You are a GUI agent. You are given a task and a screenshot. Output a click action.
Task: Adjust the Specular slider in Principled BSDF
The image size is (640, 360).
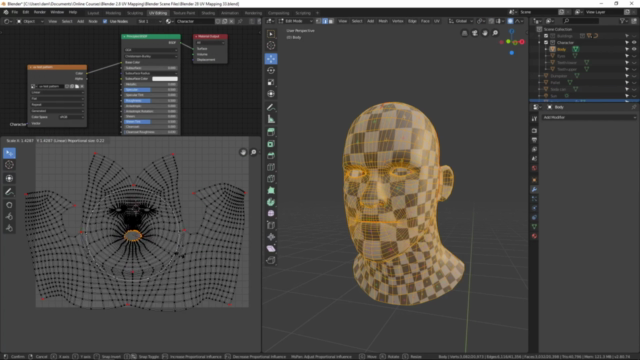(x=151, y=90)
